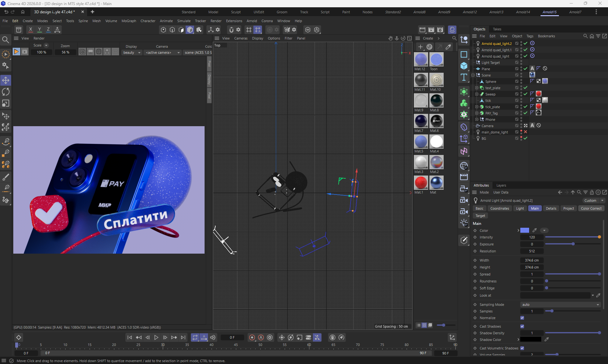Expand the Phone object in tree
This screenshot has height=364, width=608.
(477, 120)
